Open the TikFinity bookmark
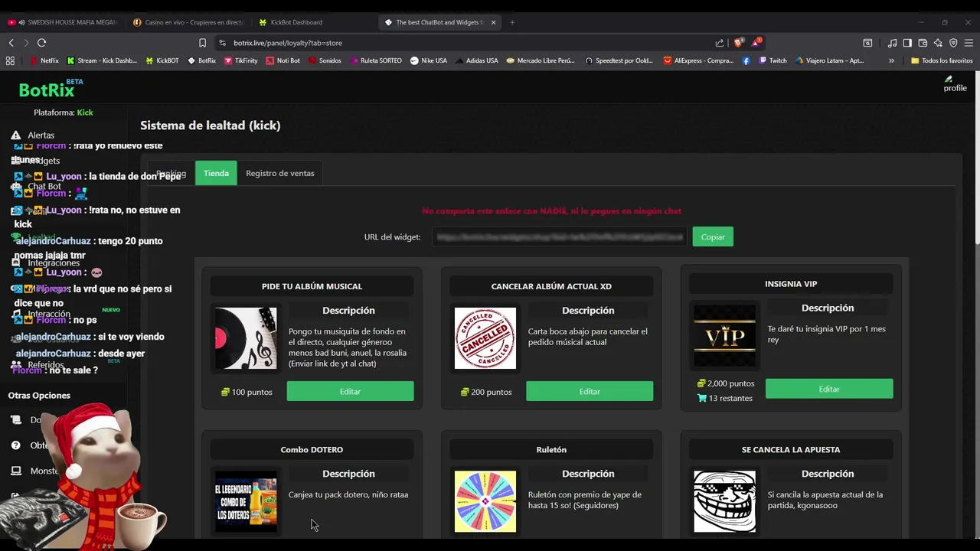 pos(241,60)
